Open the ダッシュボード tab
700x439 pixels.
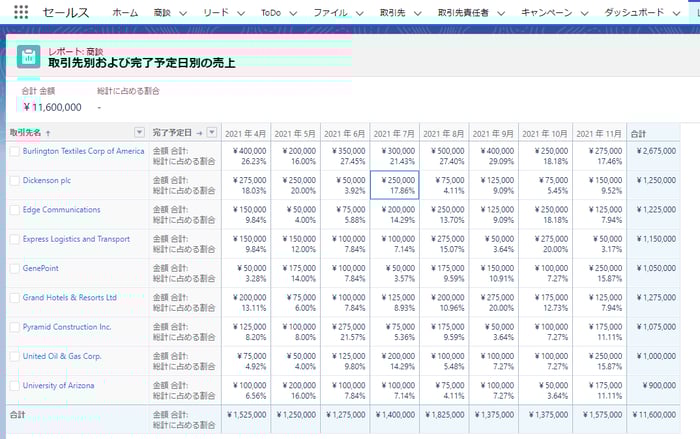pyautogui.click(x=634, y=13)
